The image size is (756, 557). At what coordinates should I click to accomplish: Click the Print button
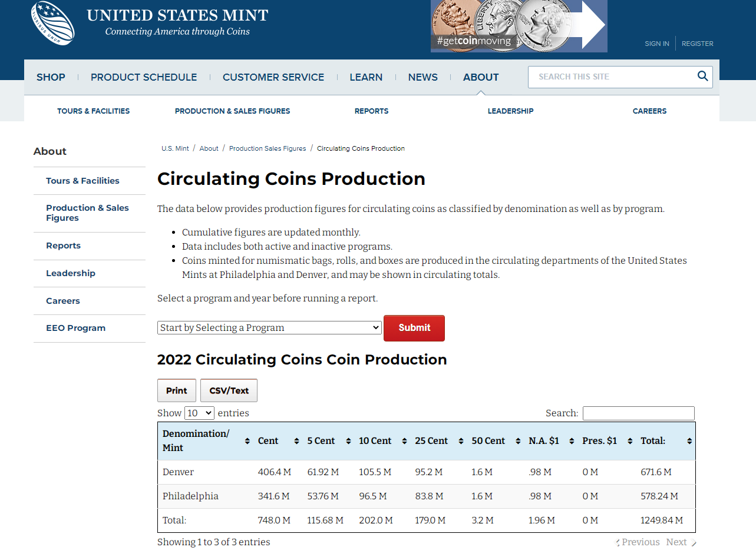click(x=177, y=390)
